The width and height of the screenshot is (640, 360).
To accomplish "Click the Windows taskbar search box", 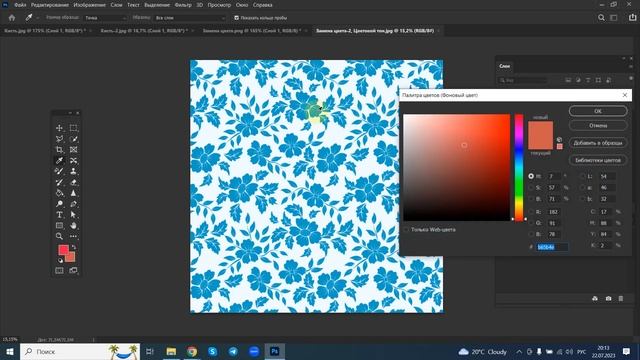I will coord(80,351).
